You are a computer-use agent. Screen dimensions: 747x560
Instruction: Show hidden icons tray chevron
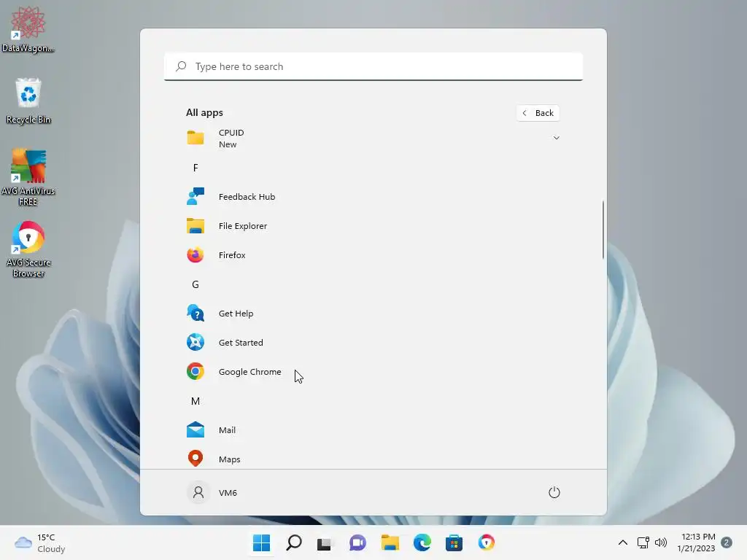click(623, 542)
